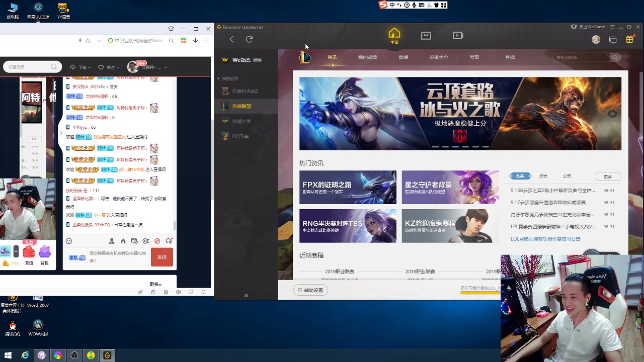
Task: Click the flame icon in chat toolbar
Action: [123, 241]
